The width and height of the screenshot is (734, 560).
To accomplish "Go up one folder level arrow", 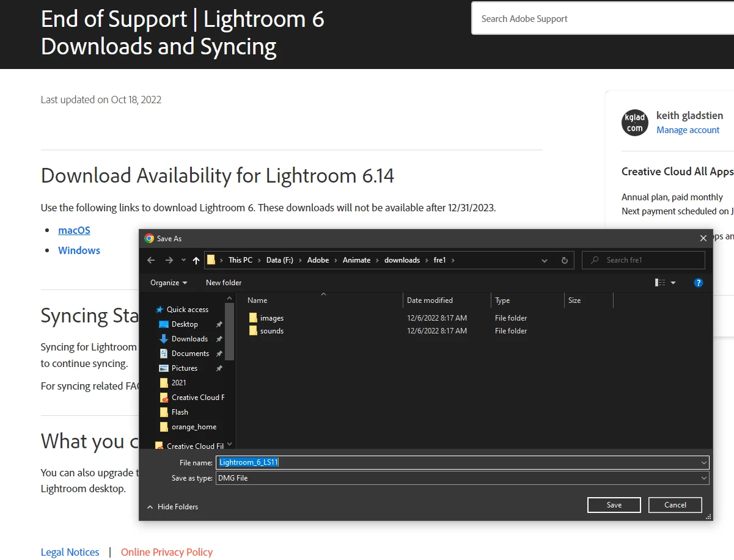I will (x=196, y=260).
